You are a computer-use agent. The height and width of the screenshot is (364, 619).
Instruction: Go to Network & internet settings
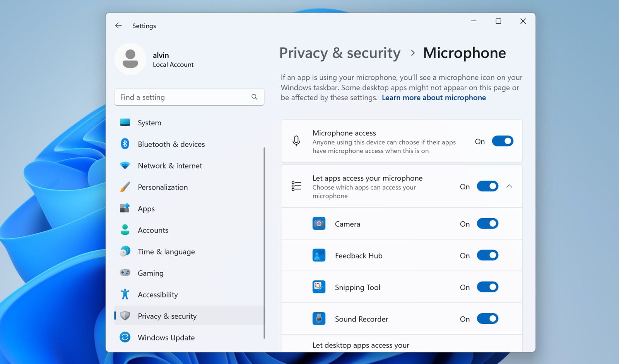[189, 166]
